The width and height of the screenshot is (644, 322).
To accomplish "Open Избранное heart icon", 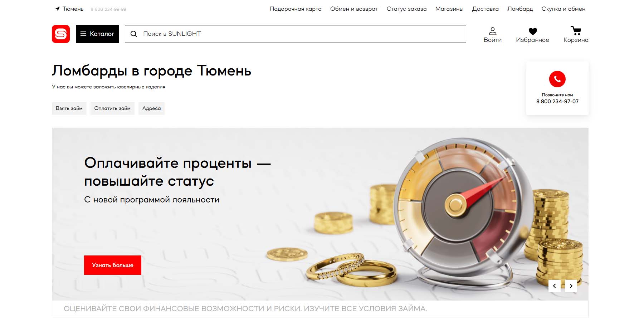I will [533, 31].
